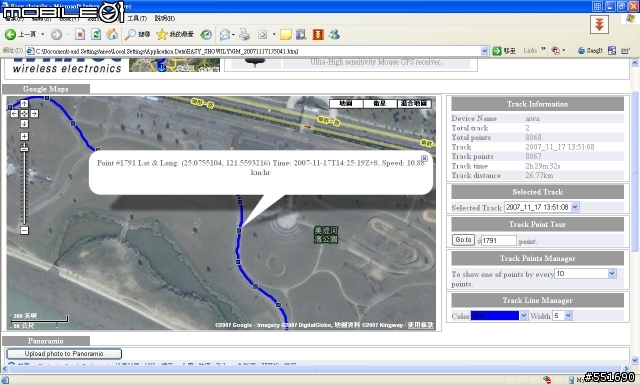The image size is (640, 385).
Task: Click the grid icon in the title bar
Action: 598,6
